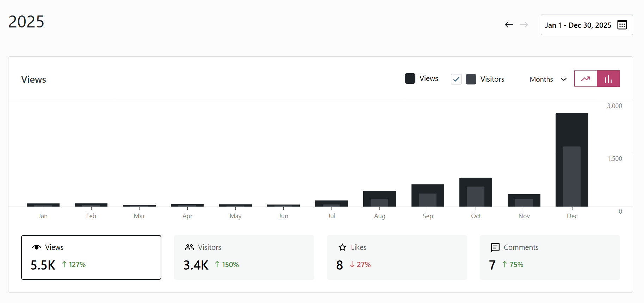This screenshot has width=644, height=303.
Task: Open the Comments stat card
Action: click(550, 257)
